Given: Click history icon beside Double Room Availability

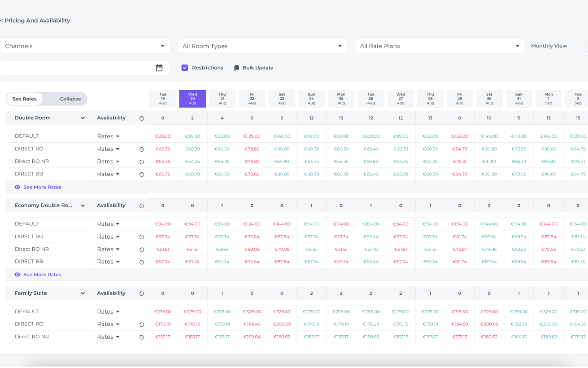Looking at the screenshot, I should (142, 118).
